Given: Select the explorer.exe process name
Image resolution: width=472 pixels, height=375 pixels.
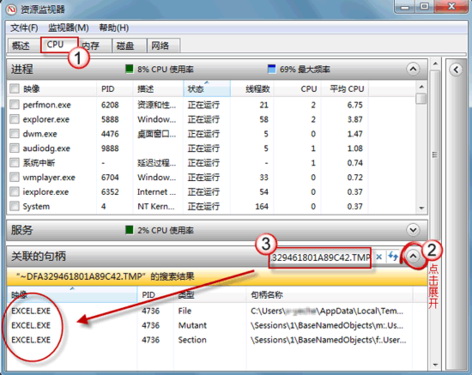Looking at the screenshot, I should 46,119.
